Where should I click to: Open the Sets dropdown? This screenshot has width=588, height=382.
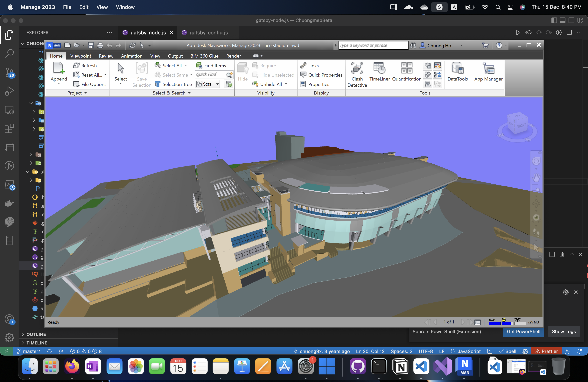[217, 84]
